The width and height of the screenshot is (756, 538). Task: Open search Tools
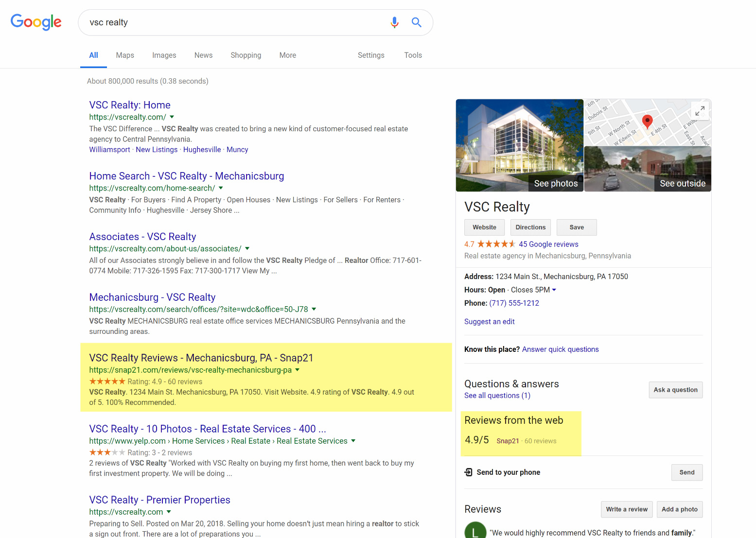(413, 55)
